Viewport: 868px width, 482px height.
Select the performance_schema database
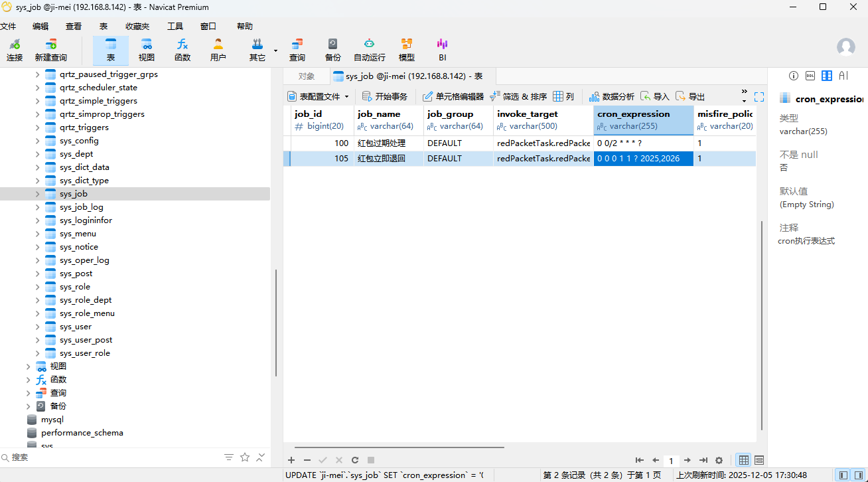click(82, 433)
